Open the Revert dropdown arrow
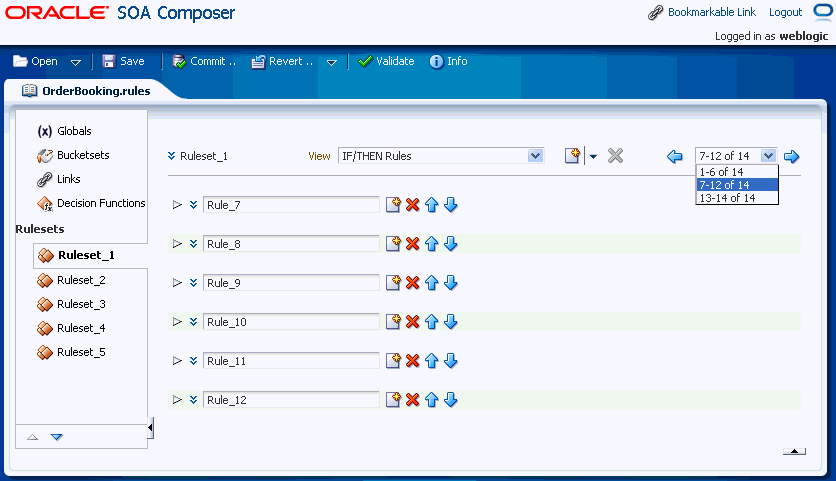The width and height of the screenshot is (836, 481). [x=332, y=62]
